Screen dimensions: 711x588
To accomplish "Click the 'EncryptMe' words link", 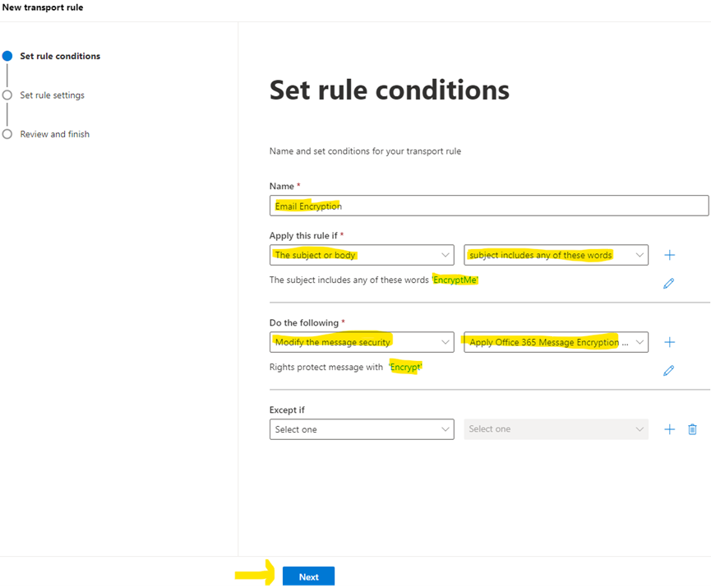I will (455, 280).
